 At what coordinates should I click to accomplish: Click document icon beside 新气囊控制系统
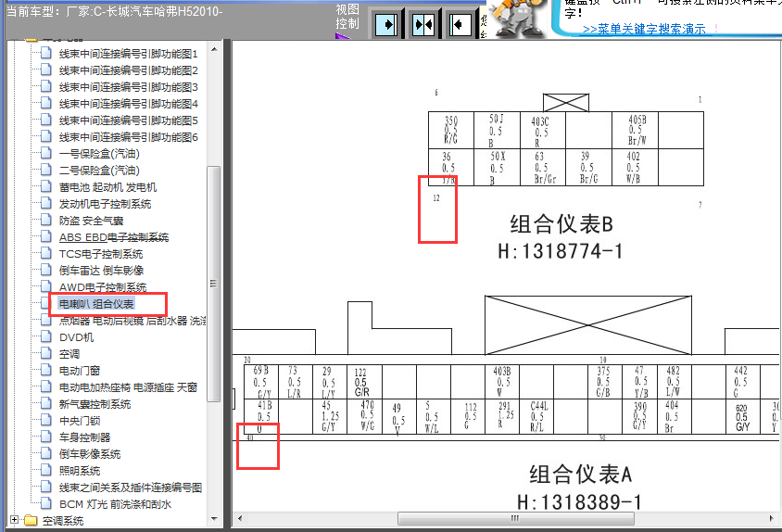coord(46,404)
